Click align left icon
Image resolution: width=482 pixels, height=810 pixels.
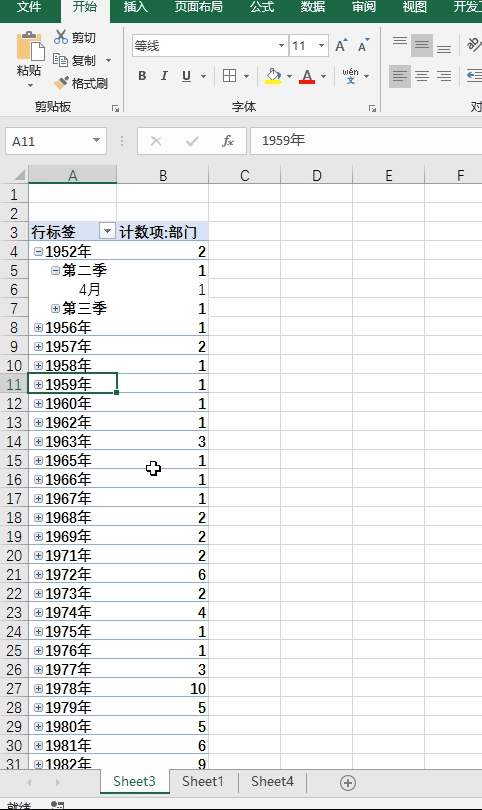pyautogui.click(x=399, y=76)
